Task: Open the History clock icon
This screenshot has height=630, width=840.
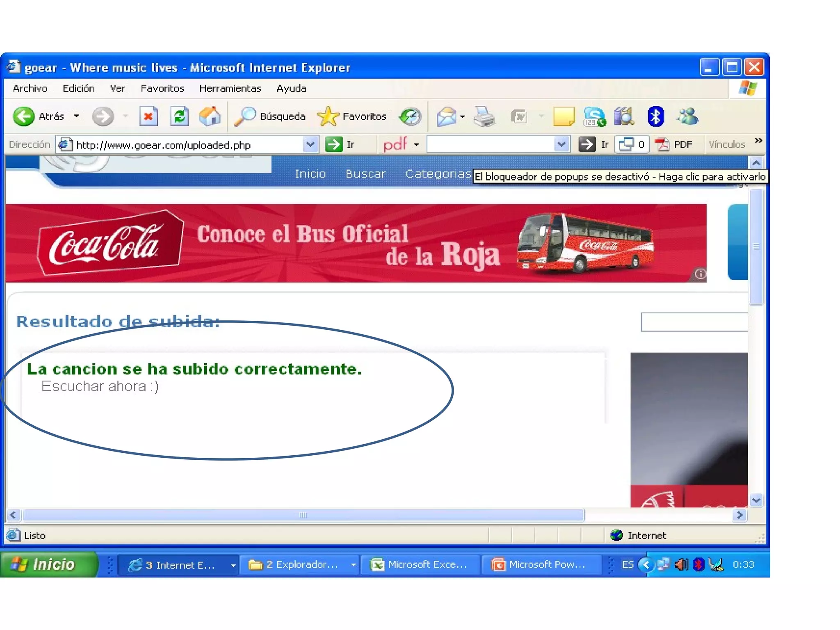Action: point(410,116)
